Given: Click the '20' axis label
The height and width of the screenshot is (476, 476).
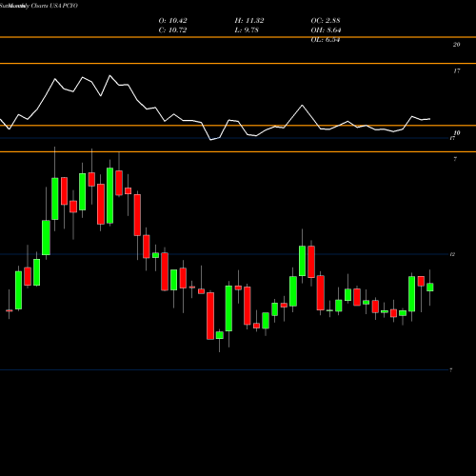Looking at the screenshot, I should pyautogui.click(x=456, y=45).
